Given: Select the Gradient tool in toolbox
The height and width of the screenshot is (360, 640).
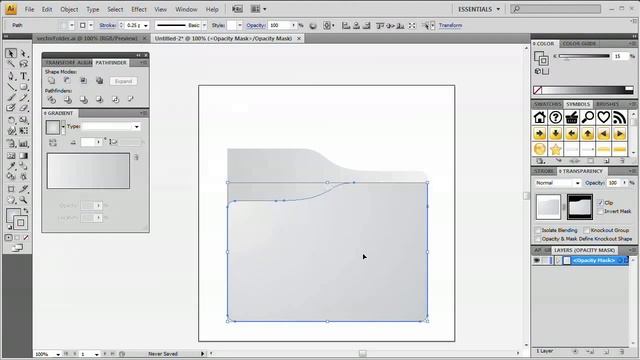Looking at the screenshot, I should click(24, 156).
